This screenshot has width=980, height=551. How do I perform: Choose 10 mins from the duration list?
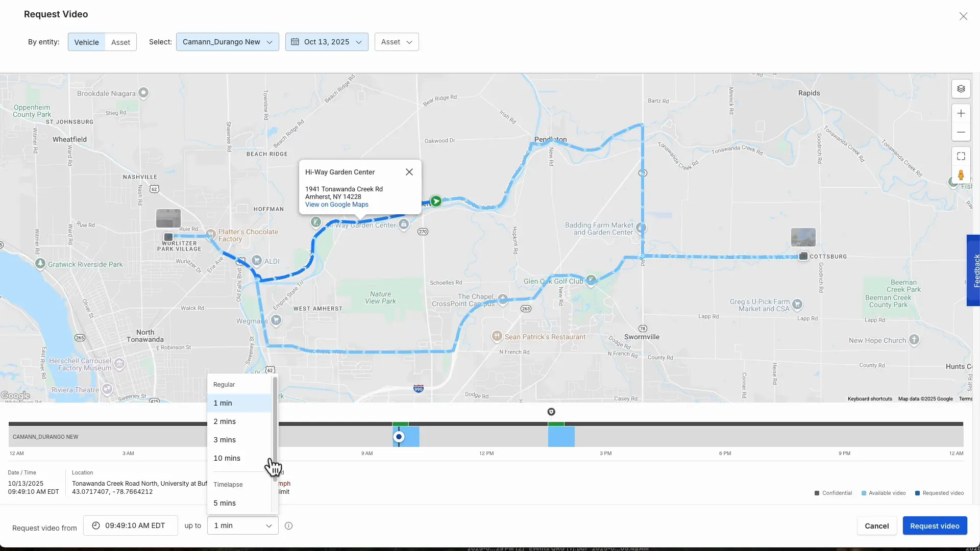[x=227, y=458]
